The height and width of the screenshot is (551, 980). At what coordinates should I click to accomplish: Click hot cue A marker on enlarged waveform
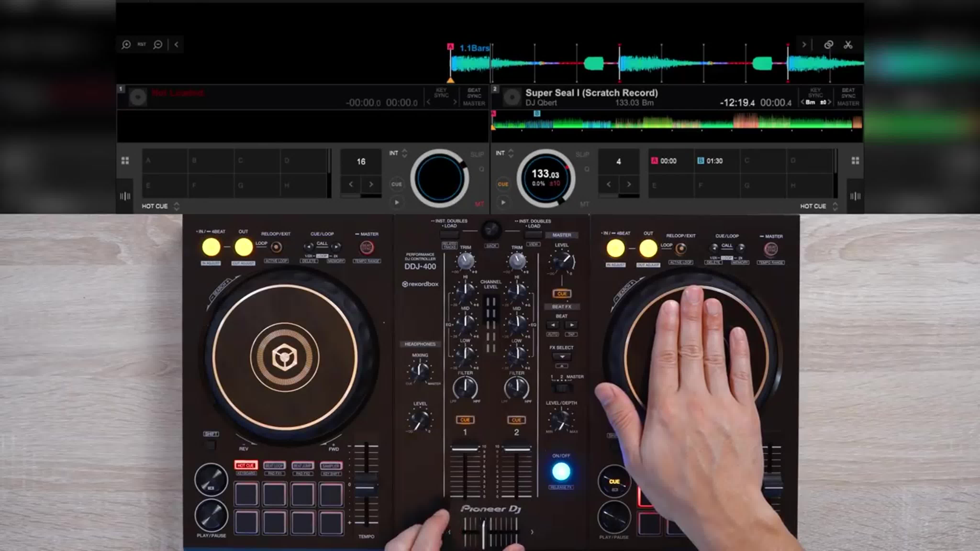click(451, 47)
